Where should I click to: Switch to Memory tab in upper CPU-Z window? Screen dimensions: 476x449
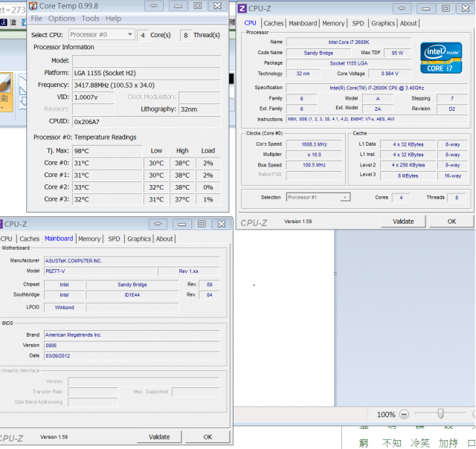click(x=333, y=23)
